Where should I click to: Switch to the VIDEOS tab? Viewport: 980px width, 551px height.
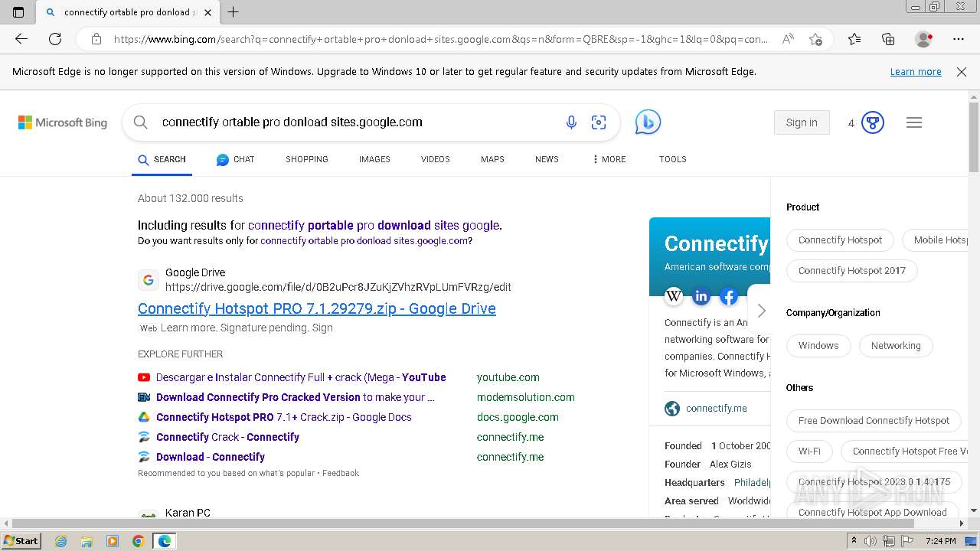coord(436,159)
